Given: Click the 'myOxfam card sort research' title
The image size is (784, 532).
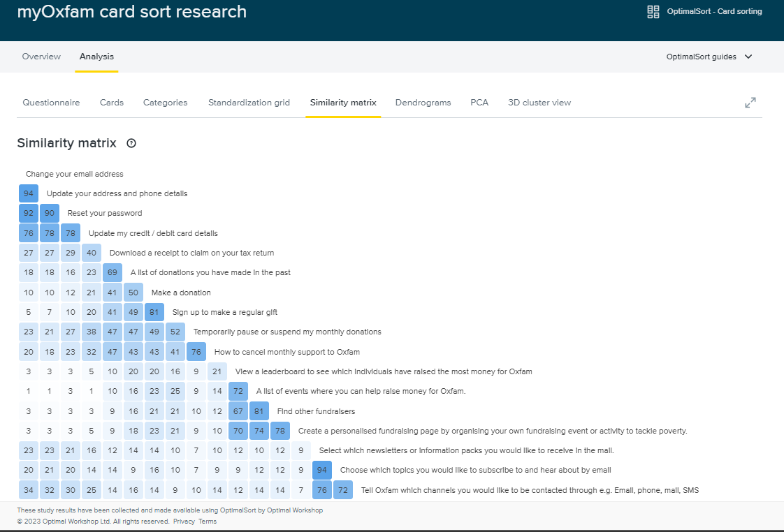Looking at the screenshot, I should point(132,11).
